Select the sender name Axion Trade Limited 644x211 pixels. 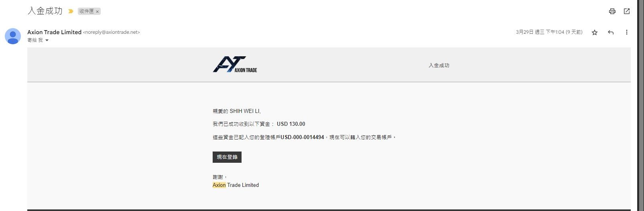54,32
